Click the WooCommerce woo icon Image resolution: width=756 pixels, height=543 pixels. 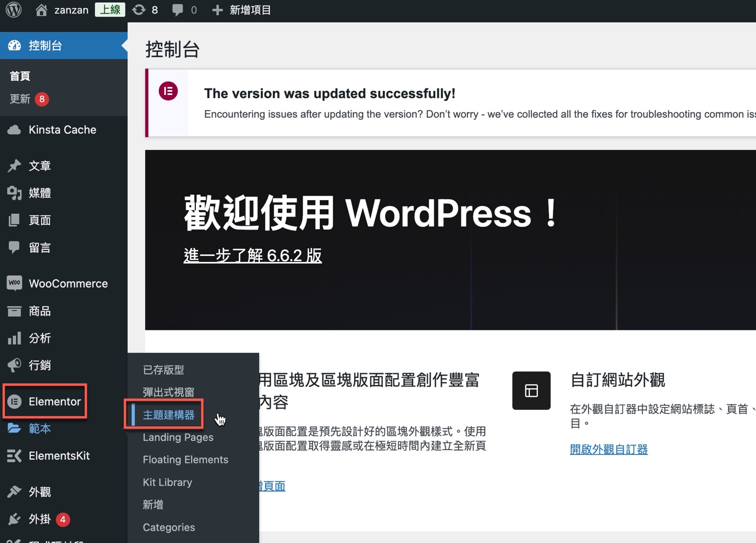coord(15,283)
